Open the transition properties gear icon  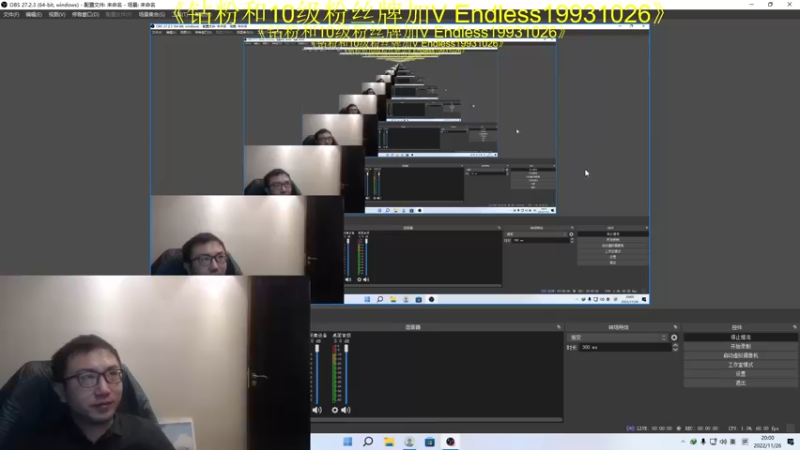674,337
